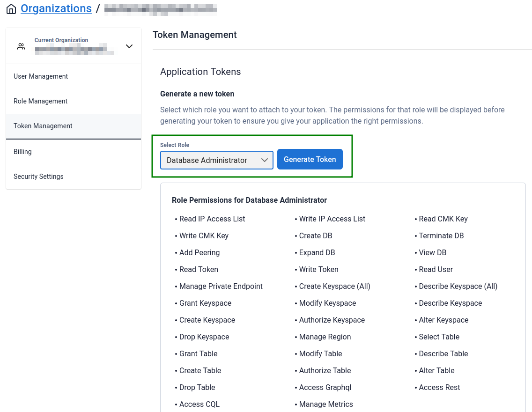Click 'Role Permissions for Database Administrator' title
Image resolution: width=532 pixels, height=412 pixels.
point(249,200)
